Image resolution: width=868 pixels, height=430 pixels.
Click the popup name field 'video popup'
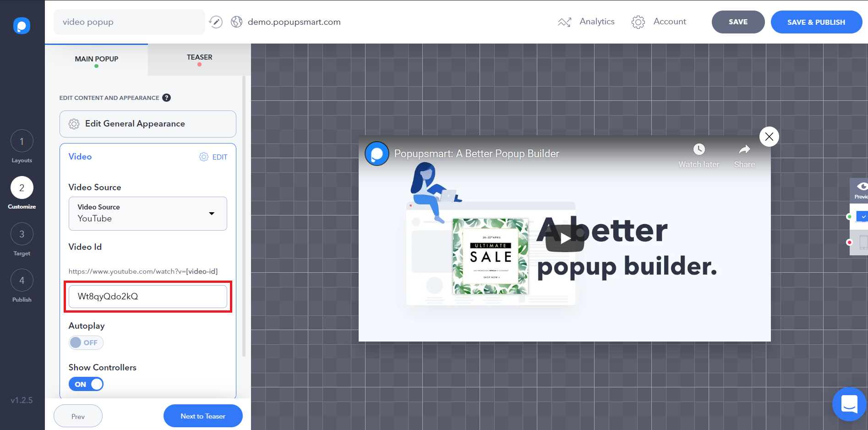(129, 22)
